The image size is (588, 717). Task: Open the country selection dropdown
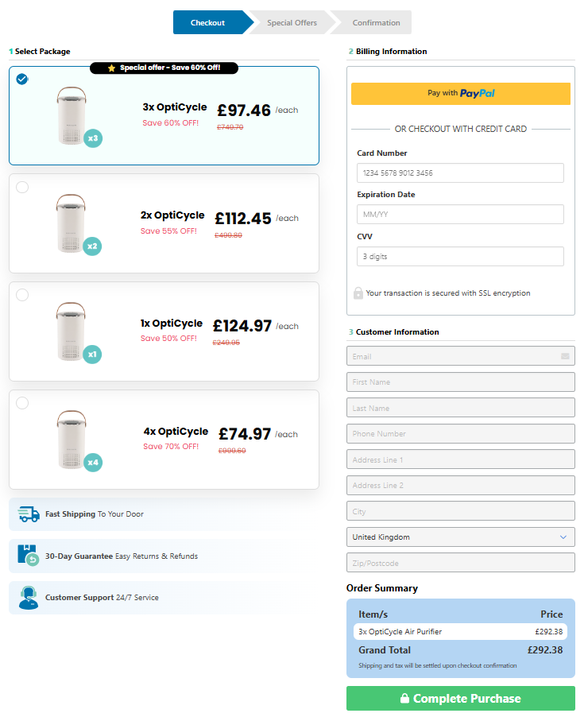point(460,537)
